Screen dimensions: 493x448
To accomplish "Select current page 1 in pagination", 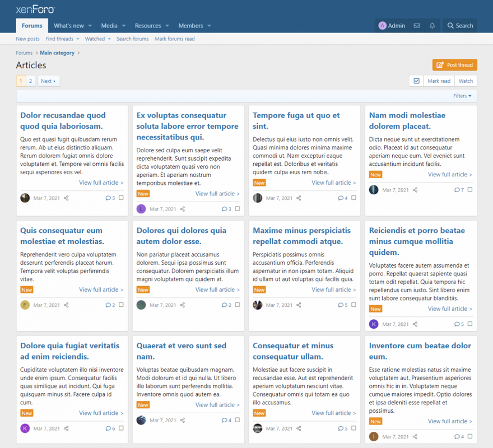I will pyautogui.click(x=21, y=81).
